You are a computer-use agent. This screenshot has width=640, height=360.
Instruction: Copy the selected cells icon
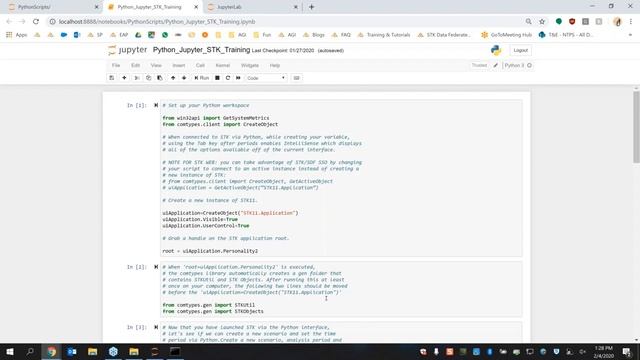pyautogui.click(x=148, y=78)
